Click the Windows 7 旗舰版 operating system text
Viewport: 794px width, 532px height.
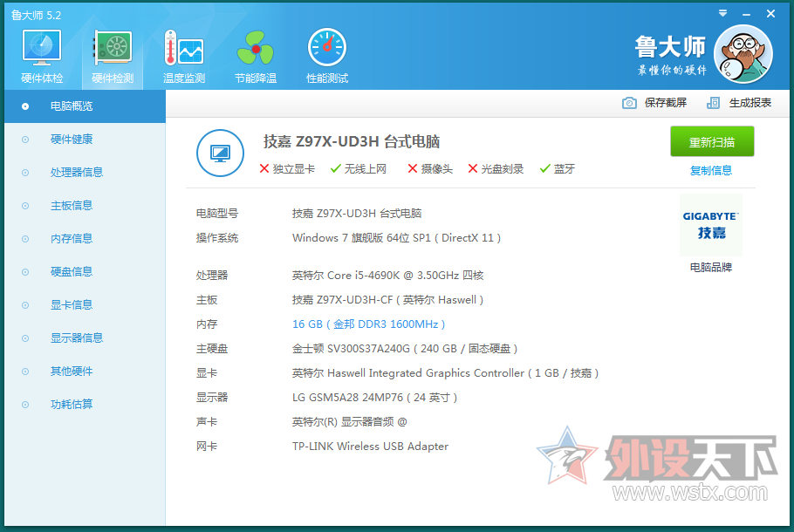(x=396, y=238)
